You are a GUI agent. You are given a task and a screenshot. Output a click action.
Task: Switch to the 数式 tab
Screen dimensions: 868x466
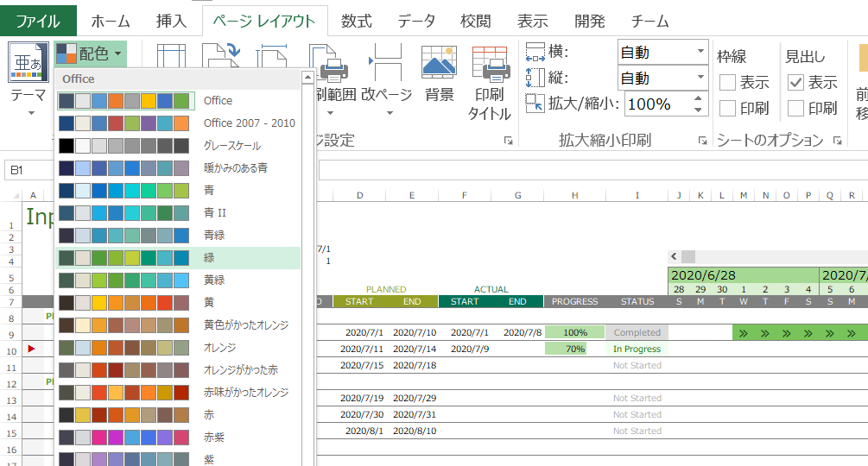tap(357, 21)
